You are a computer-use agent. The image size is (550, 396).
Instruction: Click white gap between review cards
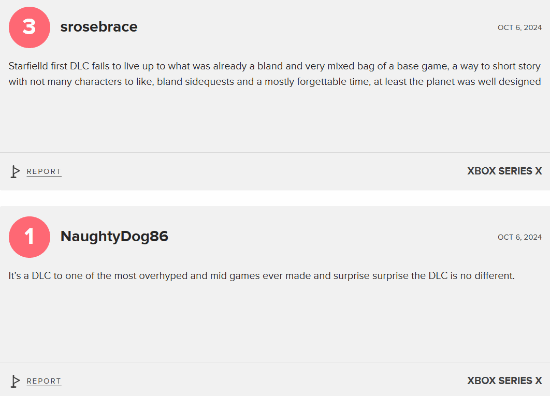pos(275,198)
